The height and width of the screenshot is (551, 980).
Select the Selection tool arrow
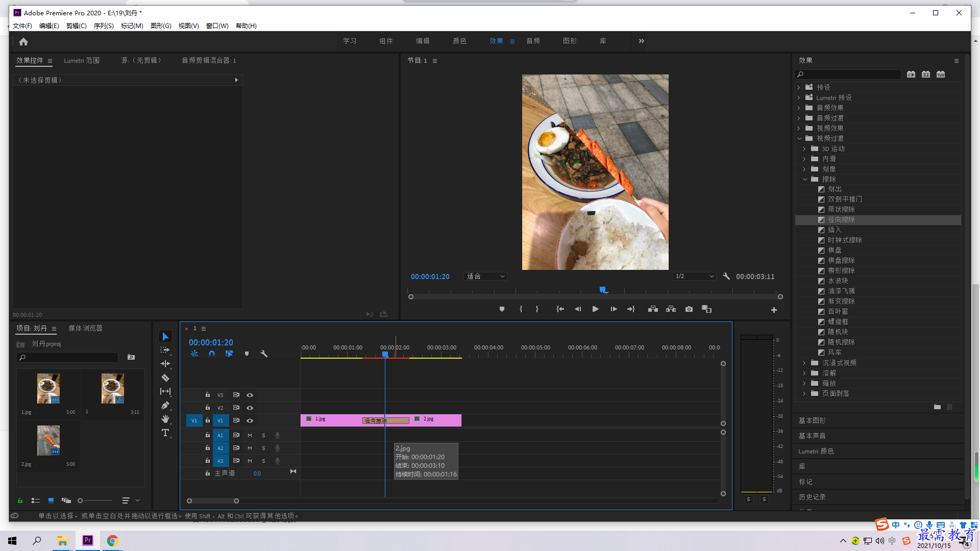pos(165,337)
